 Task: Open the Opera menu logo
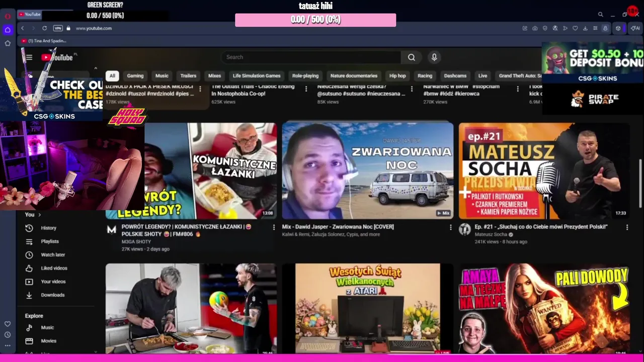click(x=8, y=16)
